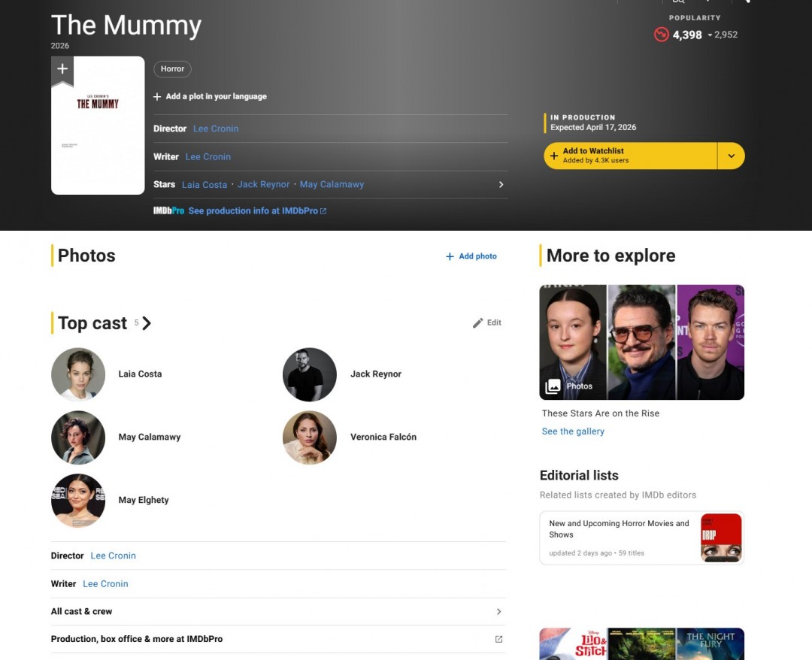Viewport: 812px width, 660px height.
Task: Click the May Elghety name in Top cast
Action: tap(144, 500)
